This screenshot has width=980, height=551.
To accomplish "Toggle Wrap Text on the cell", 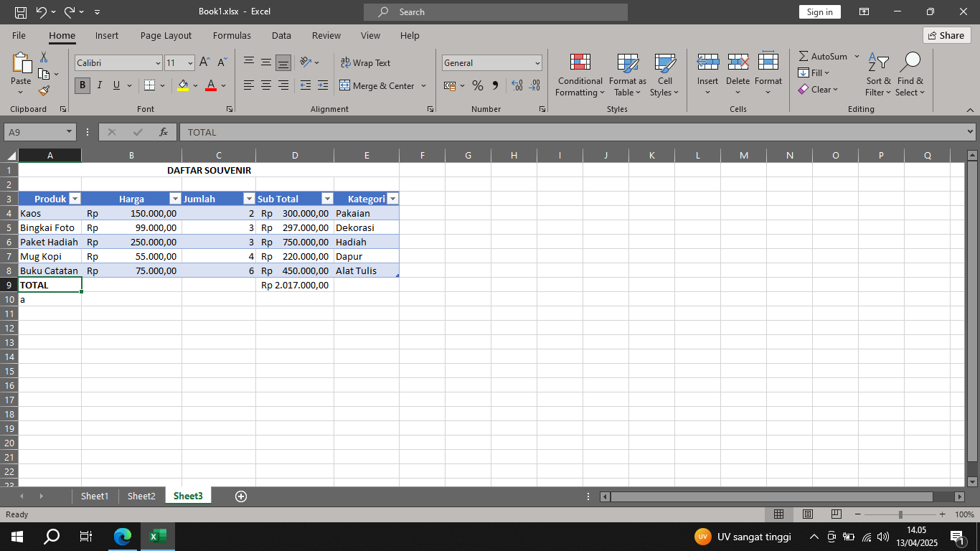I will 365,63.
